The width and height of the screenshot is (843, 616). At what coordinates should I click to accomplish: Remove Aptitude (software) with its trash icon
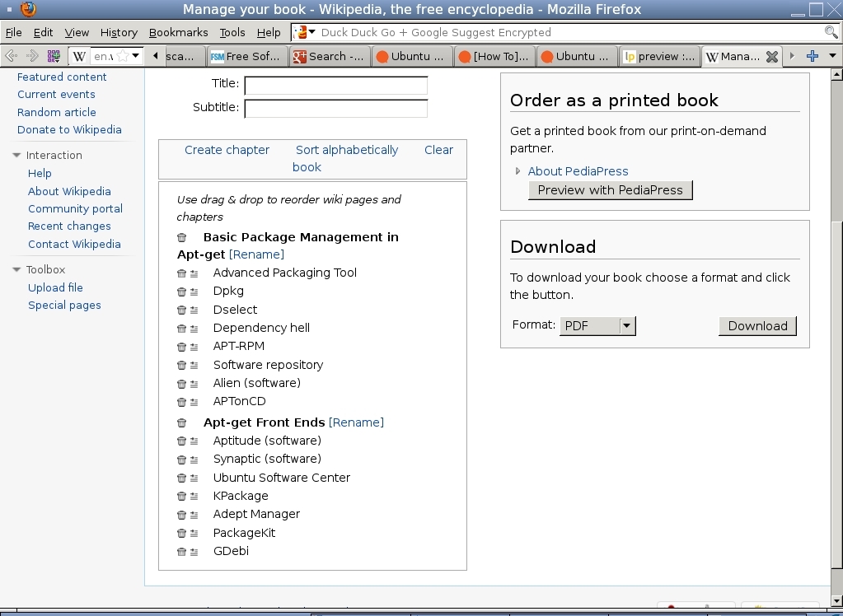[x=182, y=441]
